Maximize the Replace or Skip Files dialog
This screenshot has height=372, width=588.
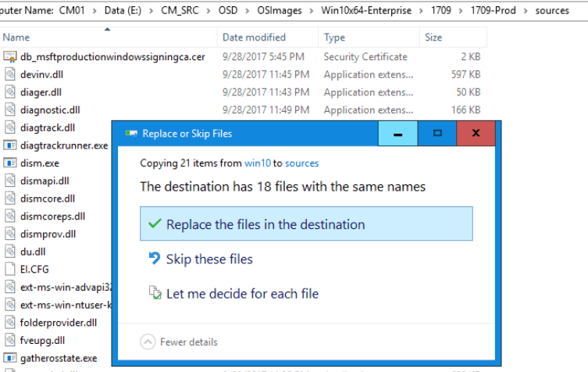pos(437,134)
